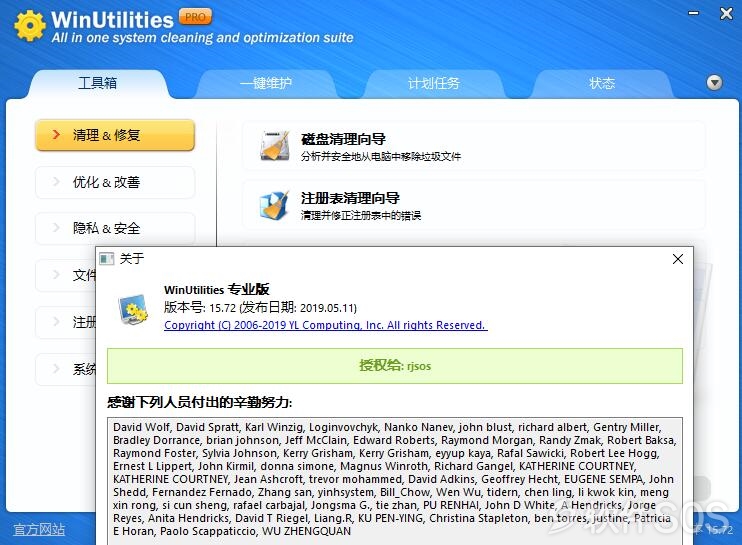Click 分析并安全地从电脑中移除垃圾文件 description
The image size is (742, 545).
(x=381, y=157)
